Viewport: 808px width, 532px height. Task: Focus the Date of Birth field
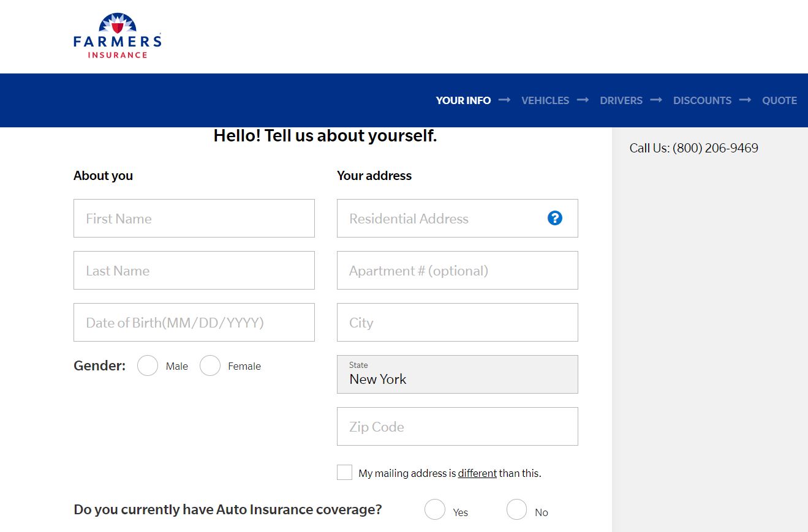click(194, 322)
